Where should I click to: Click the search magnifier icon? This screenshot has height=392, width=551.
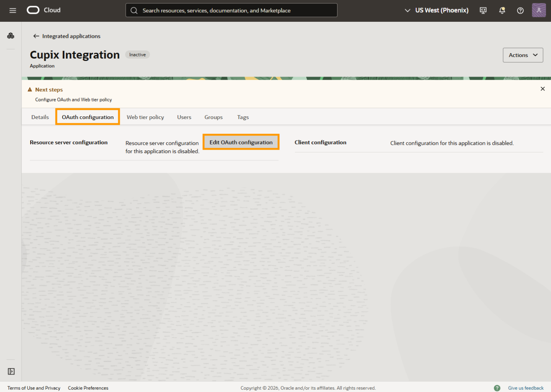pyautogui.click(x=134, y=10)
